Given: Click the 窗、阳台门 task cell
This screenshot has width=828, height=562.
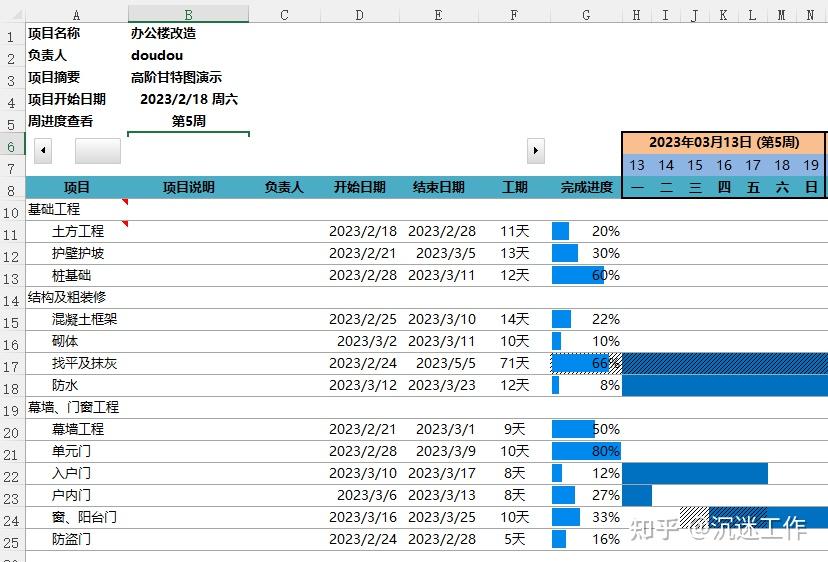Looking at the screenshot, I should [x=77, y=518].
